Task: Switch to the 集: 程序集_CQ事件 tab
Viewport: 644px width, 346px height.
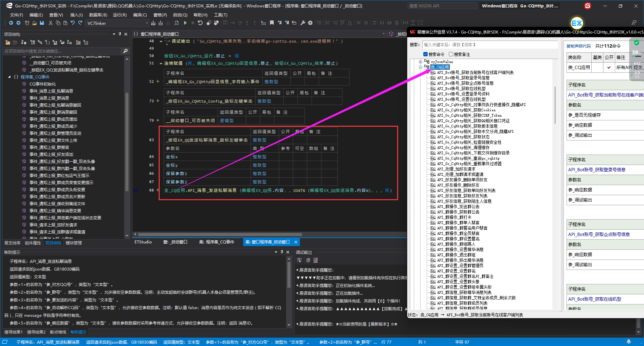Action: pyautogui.click(x=216, y=242)
